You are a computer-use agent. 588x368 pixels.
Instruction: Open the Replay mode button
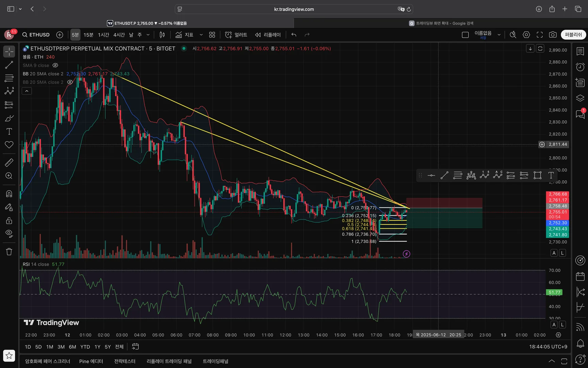(268, 35)
